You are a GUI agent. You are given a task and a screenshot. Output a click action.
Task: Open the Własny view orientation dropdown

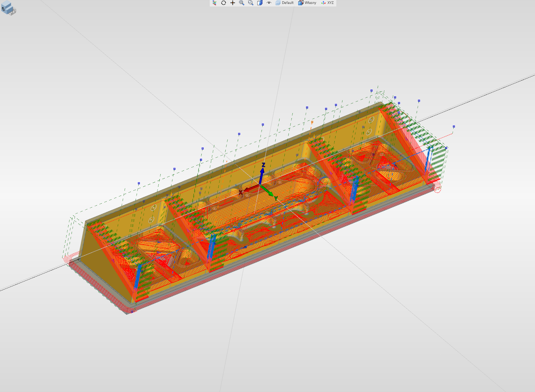(307, 3)
